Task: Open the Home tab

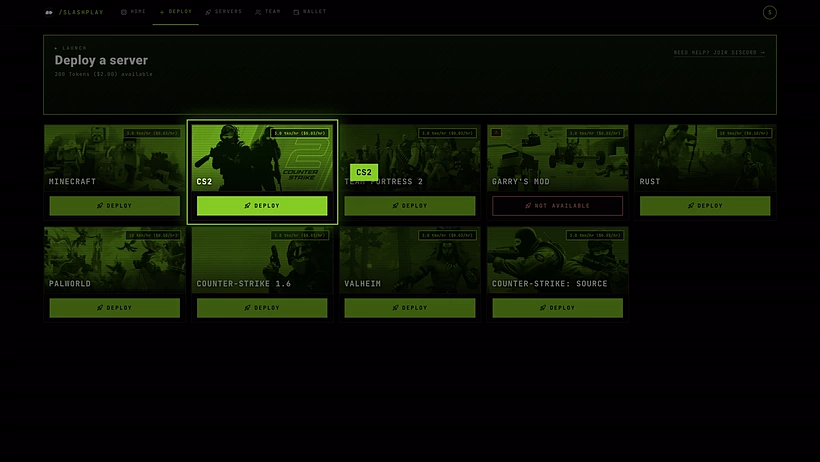Action: pyautogui.click(x=133, y=12)
